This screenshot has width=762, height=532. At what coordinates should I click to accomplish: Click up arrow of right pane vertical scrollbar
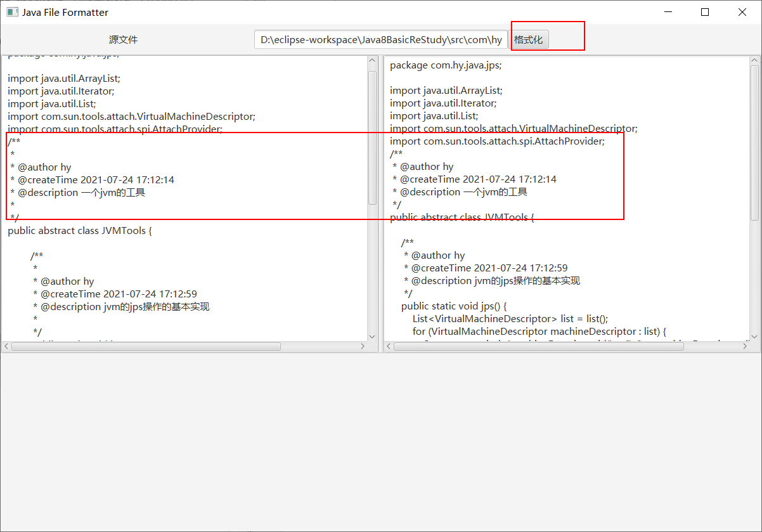click(754, 61)
